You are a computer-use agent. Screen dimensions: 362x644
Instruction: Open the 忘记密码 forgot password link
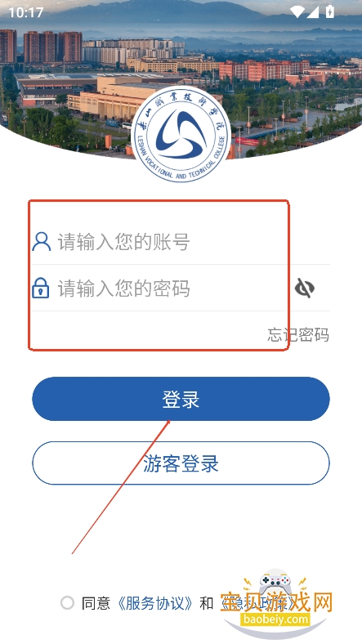[298, 335]
